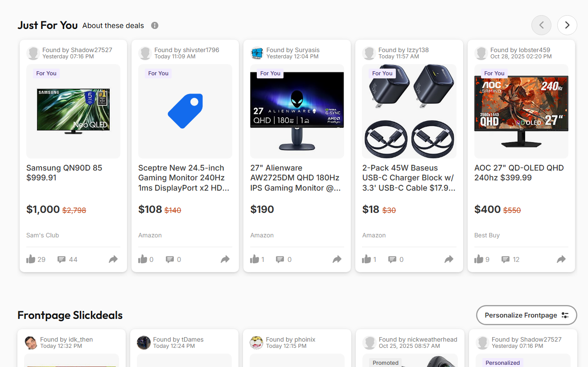Share the AOC 27" QD-OLED deal
This screenshot has width=588, height=367.
pos(561,259)
